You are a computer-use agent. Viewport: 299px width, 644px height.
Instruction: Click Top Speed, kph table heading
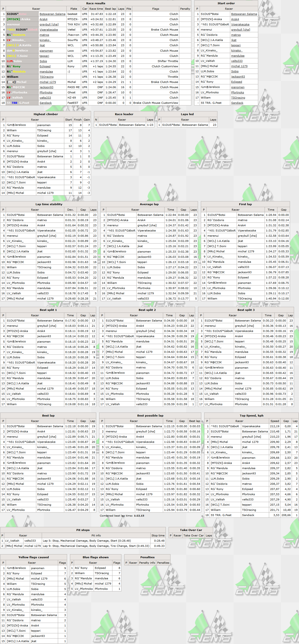pyautogui.click(x=251, y=416)
